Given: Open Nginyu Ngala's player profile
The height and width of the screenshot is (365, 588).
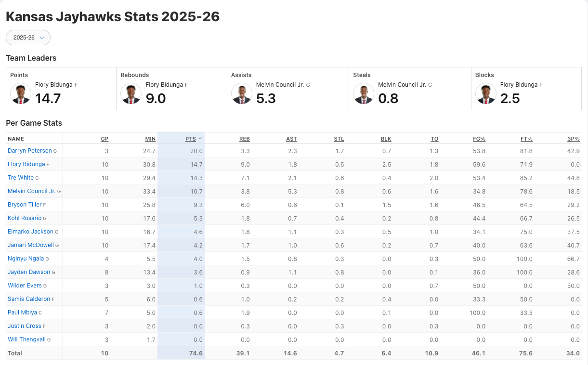Looking at the screenshot, I should [26, 259].
